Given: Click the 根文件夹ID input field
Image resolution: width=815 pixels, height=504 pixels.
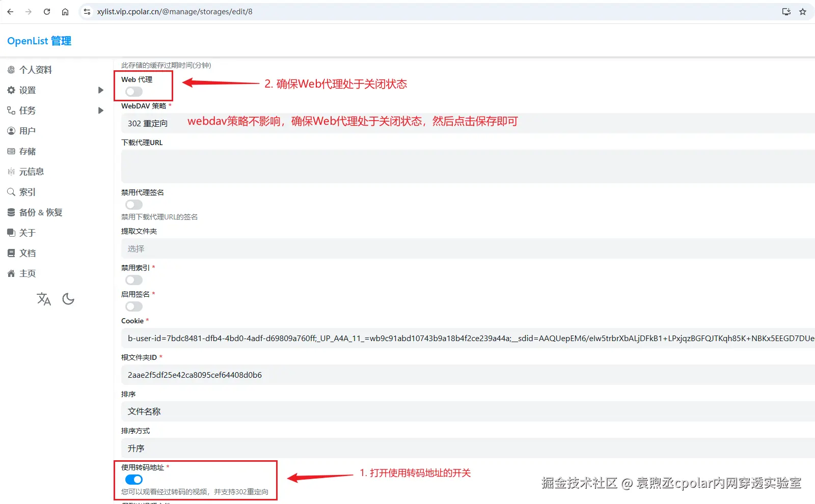Looking at the screenshot, I should coord(468,375).
